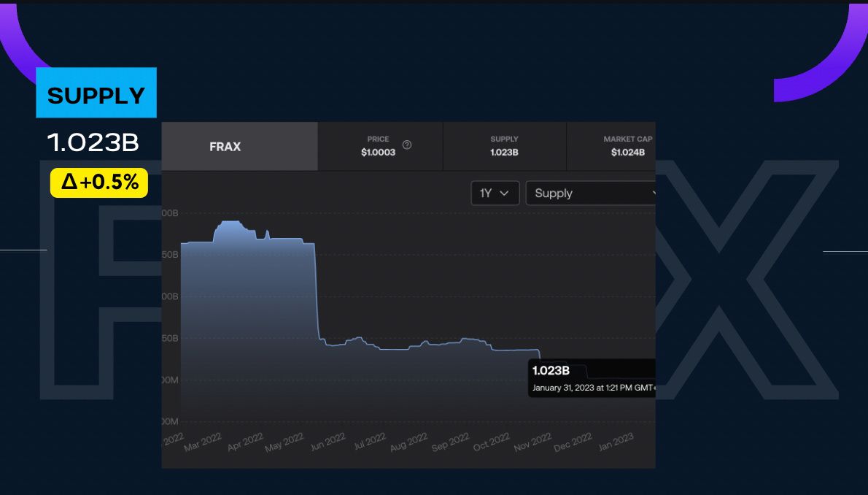The height and width of the screenshot is (495, 868).
Task: Click the delta triangle in yellow badge
Action: [x=69, y=183]
